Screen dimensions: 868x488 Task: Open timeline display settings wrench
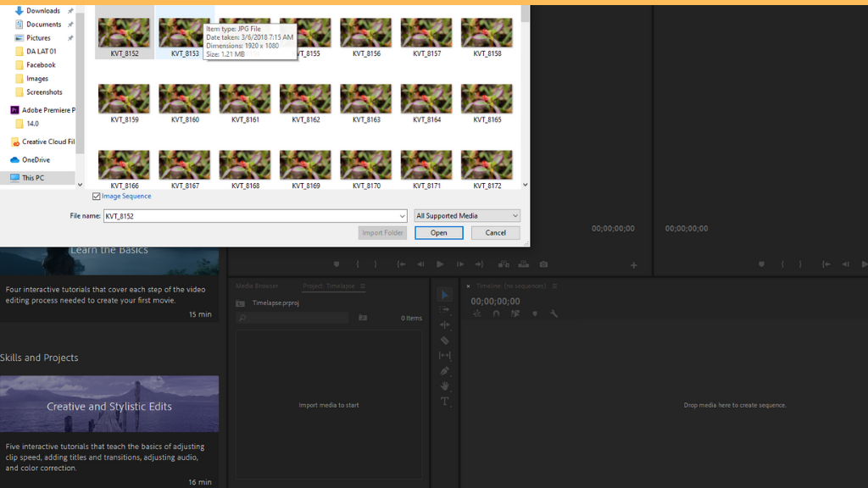click(x=554, y=314)
